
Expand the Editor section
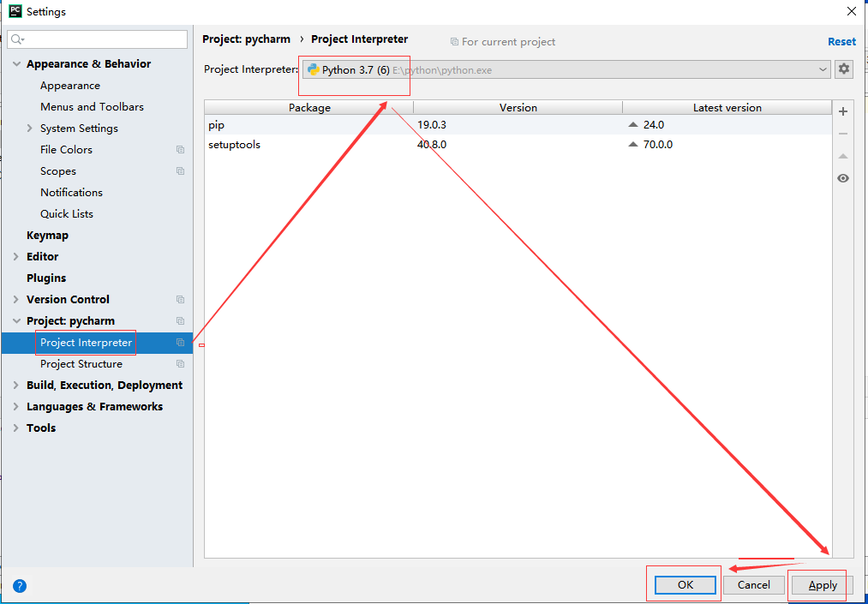16,257
